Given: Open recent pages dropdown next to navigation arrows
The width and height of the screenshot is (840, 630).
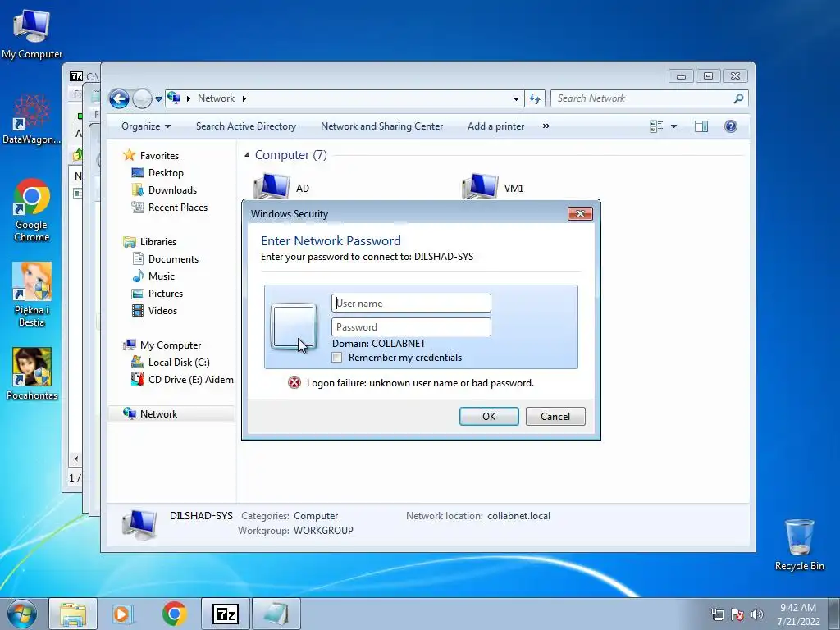Looking at the screenshot, I should point(158,99).
